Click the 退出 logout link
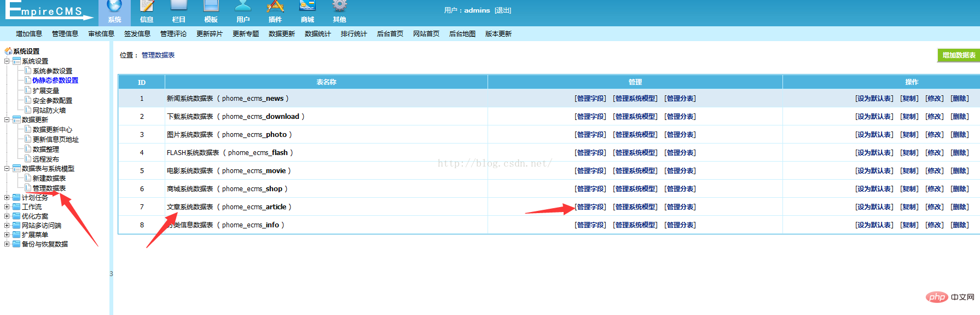 click(x=503, y=10)
